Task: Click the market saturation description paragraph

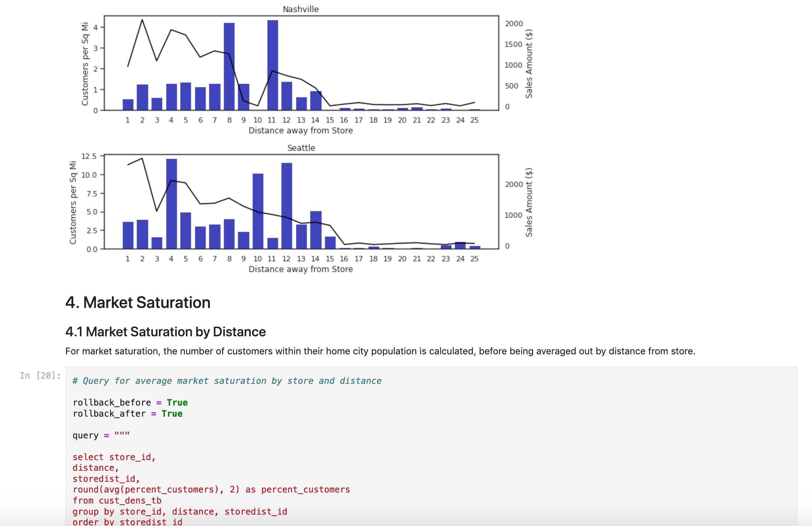Action: tap(380, 351)
